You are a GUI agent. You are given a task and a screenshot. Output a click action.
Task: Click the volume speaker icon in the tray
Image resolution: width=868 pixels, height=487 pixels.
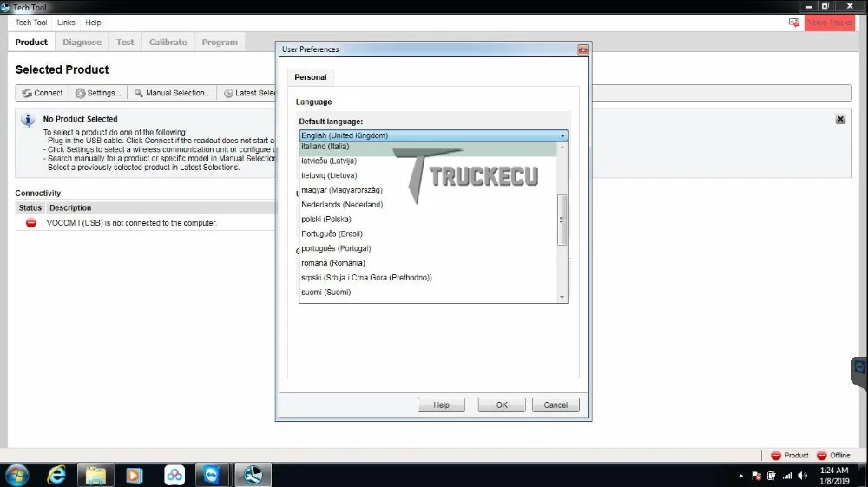[x=803, y=476]
